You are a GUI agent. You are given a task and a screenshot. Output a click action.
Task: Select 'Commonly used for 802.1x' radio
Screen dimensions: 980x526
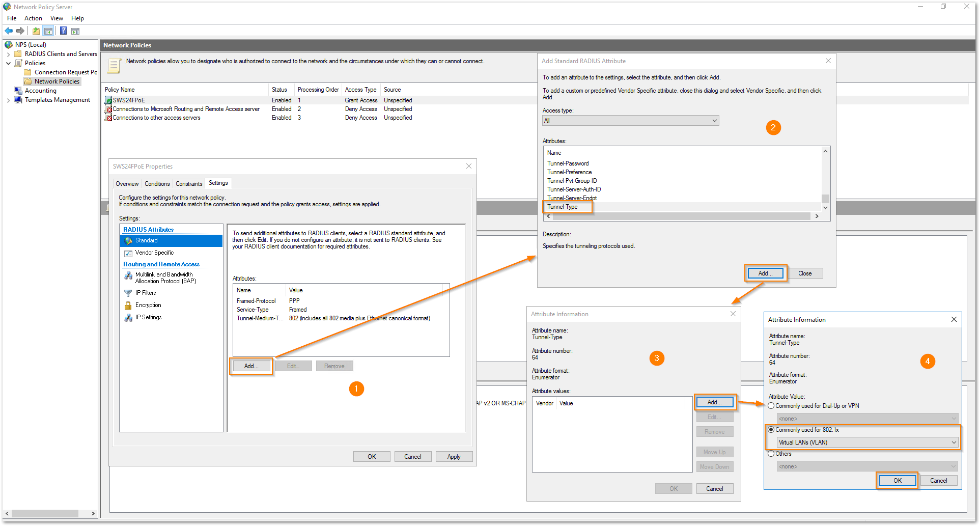coord(771,430)
